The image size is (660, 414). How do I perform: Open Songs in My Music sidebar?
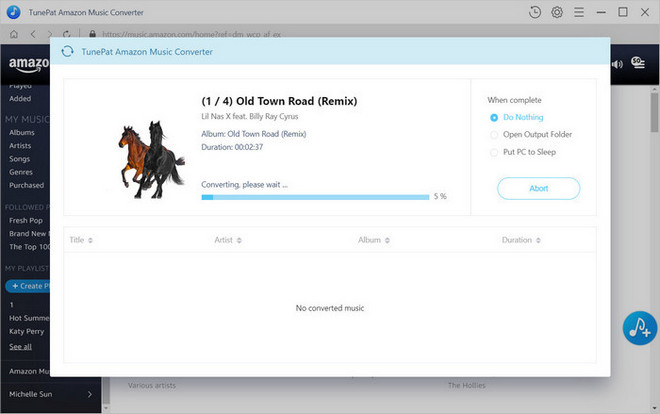[19, 159]
